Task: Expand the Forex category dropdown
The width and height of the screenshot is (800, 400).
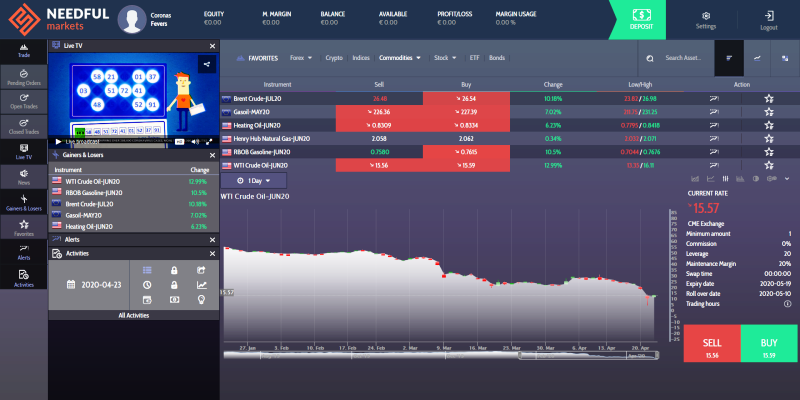Action: [301, 58]
